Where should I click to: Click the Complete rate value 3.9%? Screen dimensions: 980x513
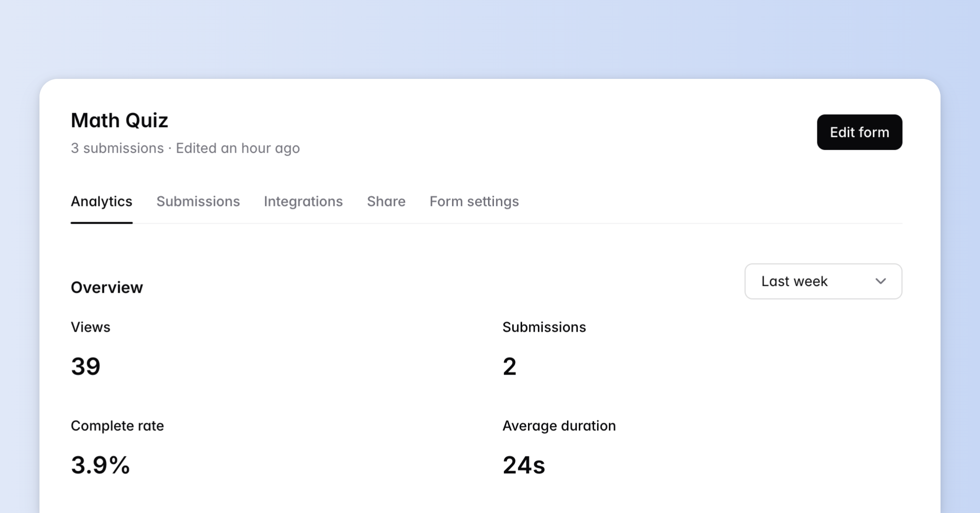click(101, 465)
